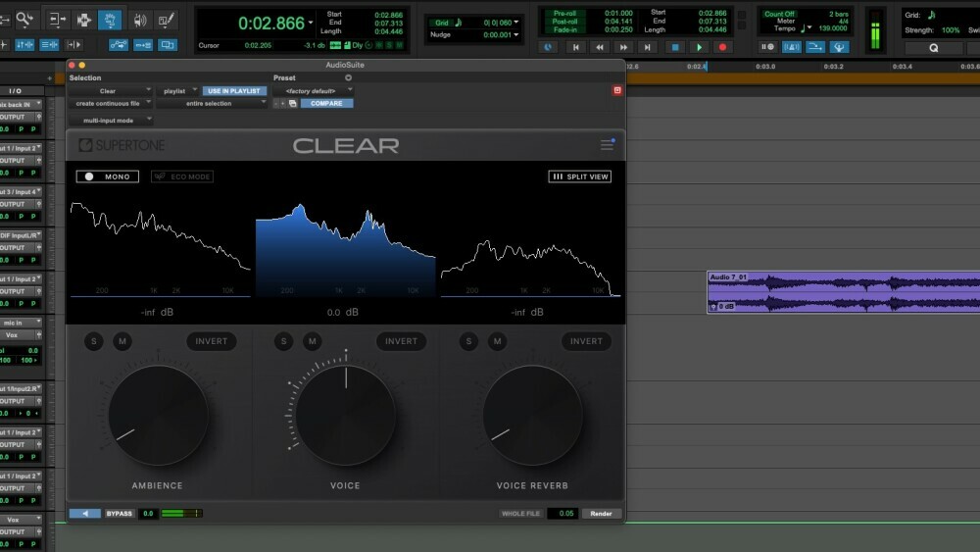Screen dimensions: 980x552
Task: Click INVERT on the Voice Reverb channel
Action: point(586,341)
